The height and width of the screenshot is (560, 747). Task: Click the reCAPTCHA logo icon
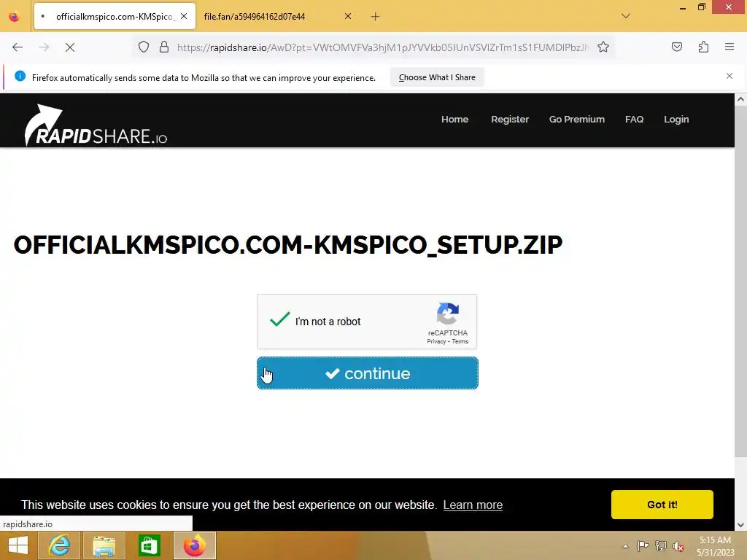[448, 314]
